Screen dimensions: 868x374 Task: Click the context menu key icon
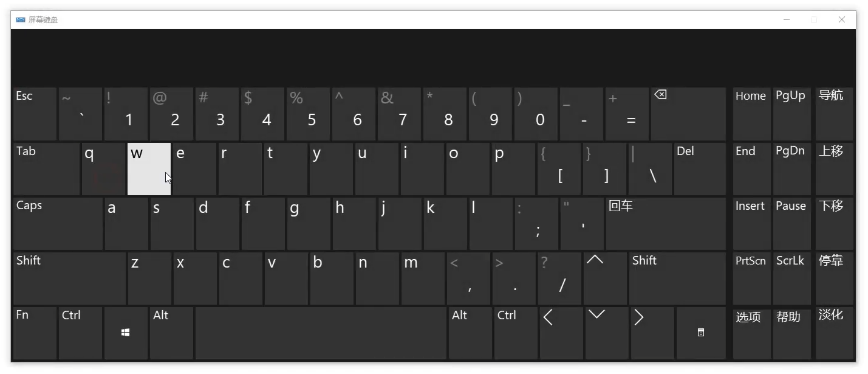point(701,333)
